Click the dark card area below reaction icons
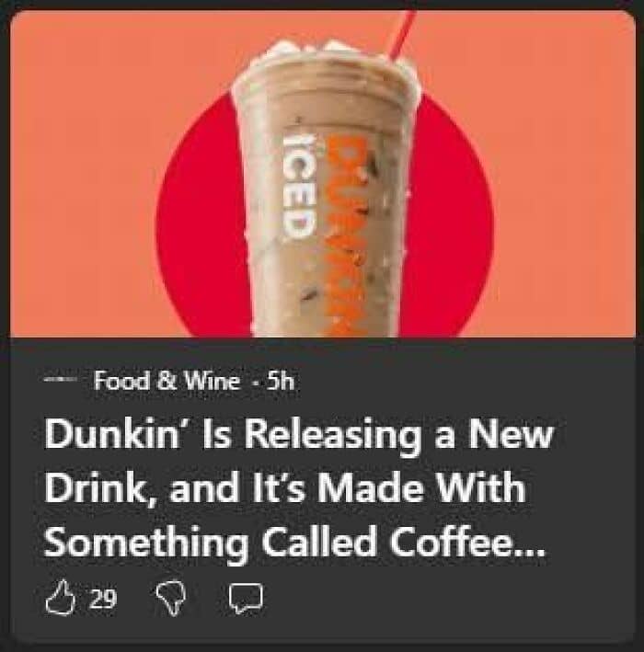The height and width of the screenshot is (652, 644). (322, 630)
